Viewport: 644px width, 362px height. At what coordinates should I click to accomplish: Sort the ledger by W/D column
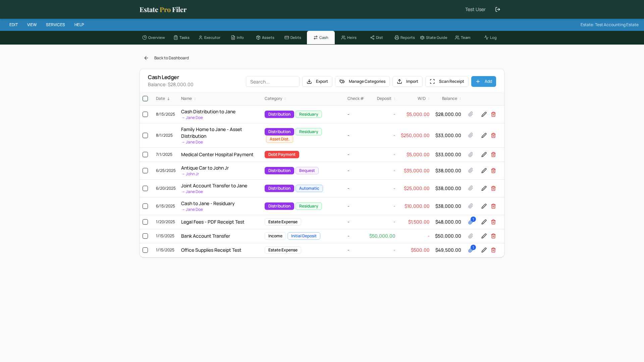[x=424, y=99]
